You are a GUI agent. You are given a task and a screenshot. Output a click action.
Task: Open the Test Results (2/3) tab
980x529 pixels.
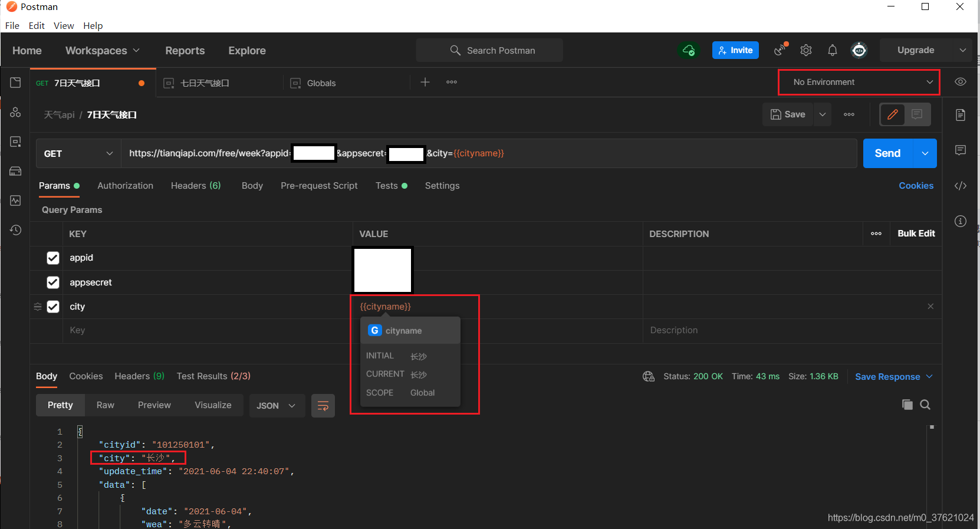(213, 376)
